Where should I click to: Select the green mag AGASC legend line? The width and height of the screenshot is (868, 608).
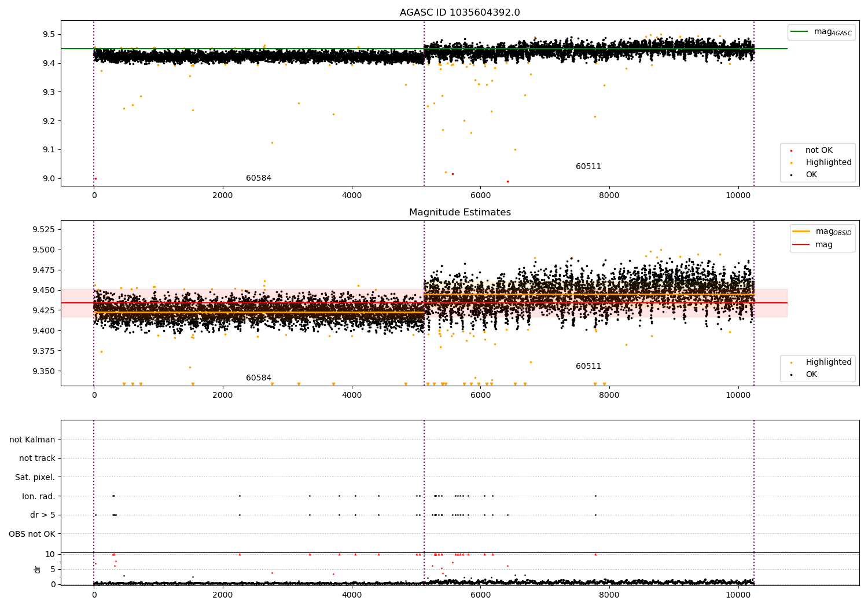tap(799, 32)
